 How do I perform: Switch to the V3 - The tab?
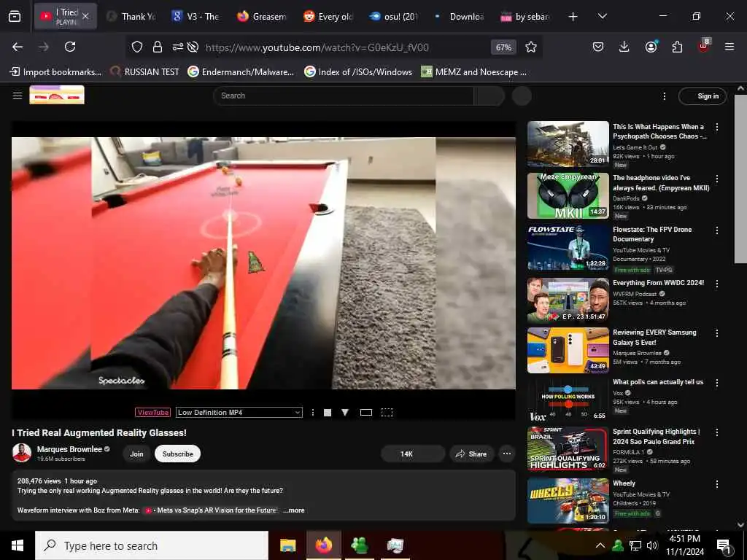tap(196, 16)
